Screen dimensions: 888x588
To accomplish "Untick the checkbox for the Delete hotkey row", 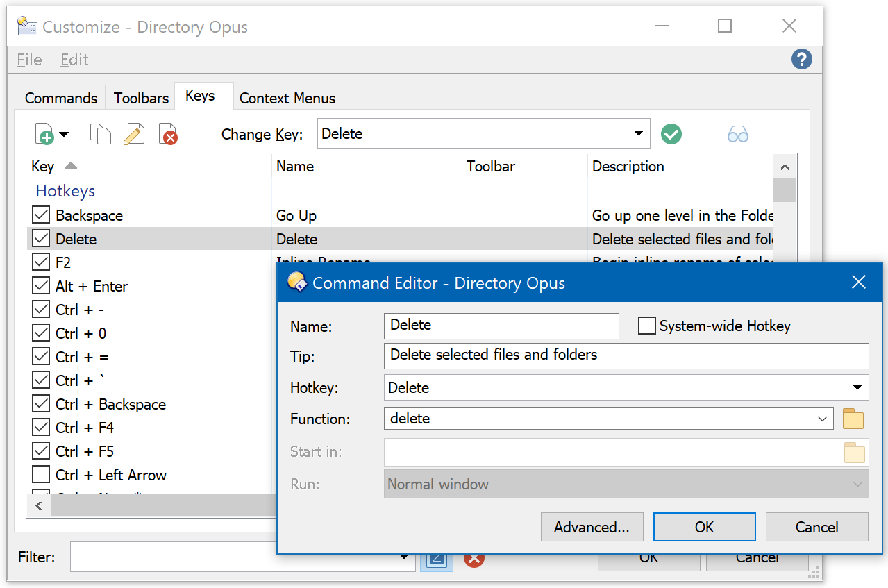I will coord(41,239).
